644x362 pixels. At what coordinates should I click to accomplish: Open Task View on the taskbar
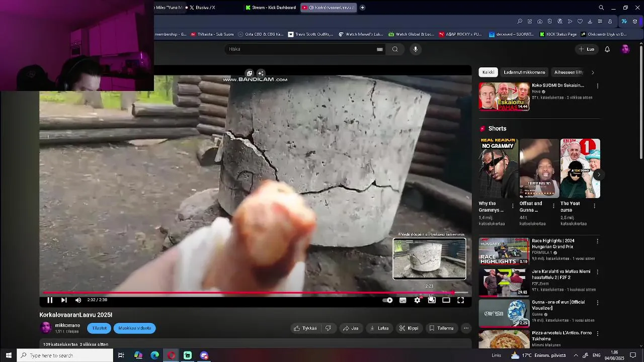tap(121, 355)
